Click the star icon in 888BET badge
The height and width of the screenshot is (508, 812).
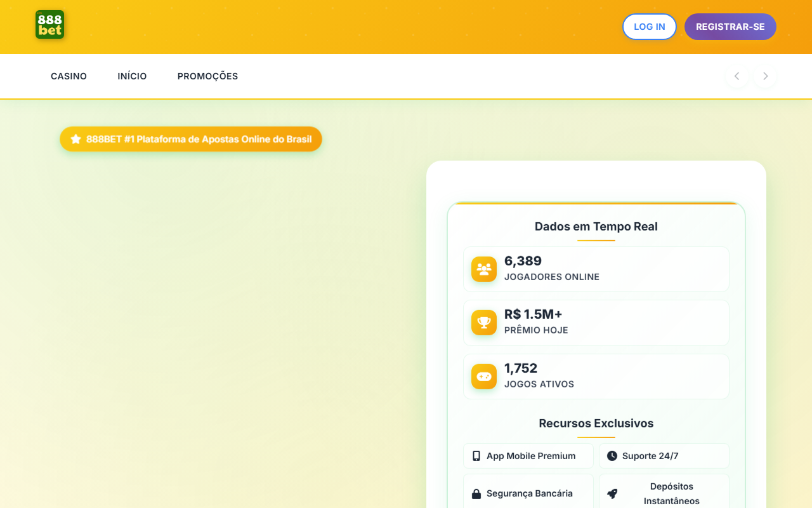(x=76, y=139)
